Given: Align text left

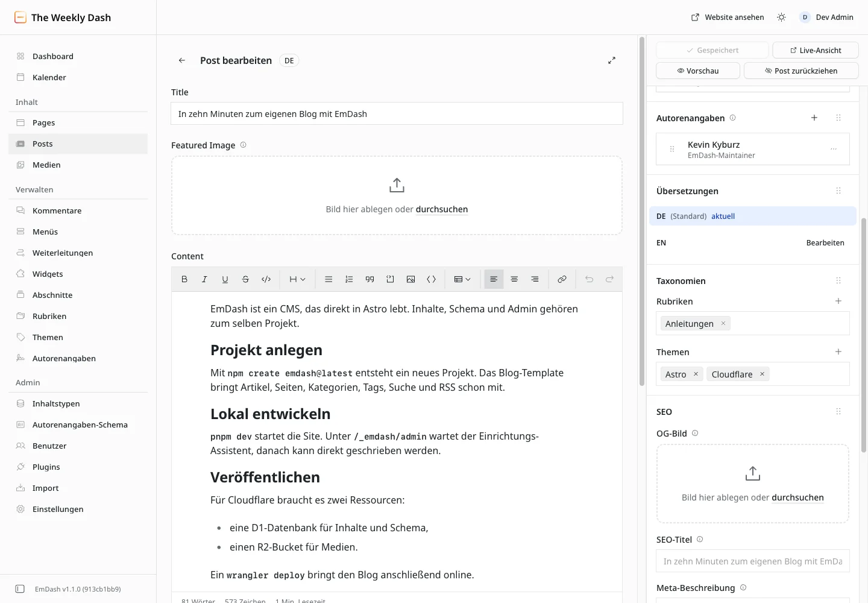Looking at the screenshot, I should click(x=494, y=279).
